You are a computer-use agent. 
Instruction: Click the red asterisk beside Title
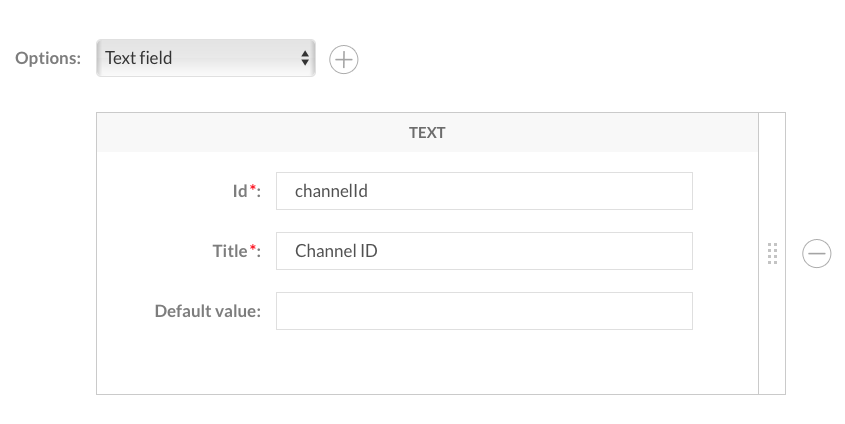pos(252,247)
